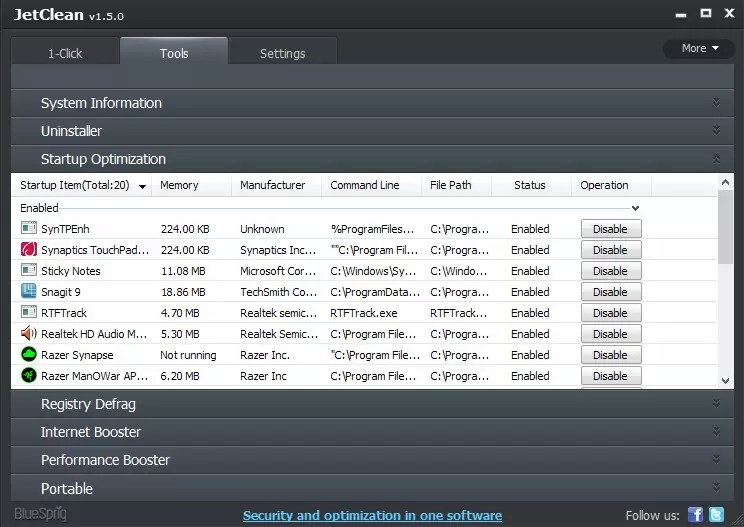Click the Razer Inc. manufacturer cell

(265, 355)
